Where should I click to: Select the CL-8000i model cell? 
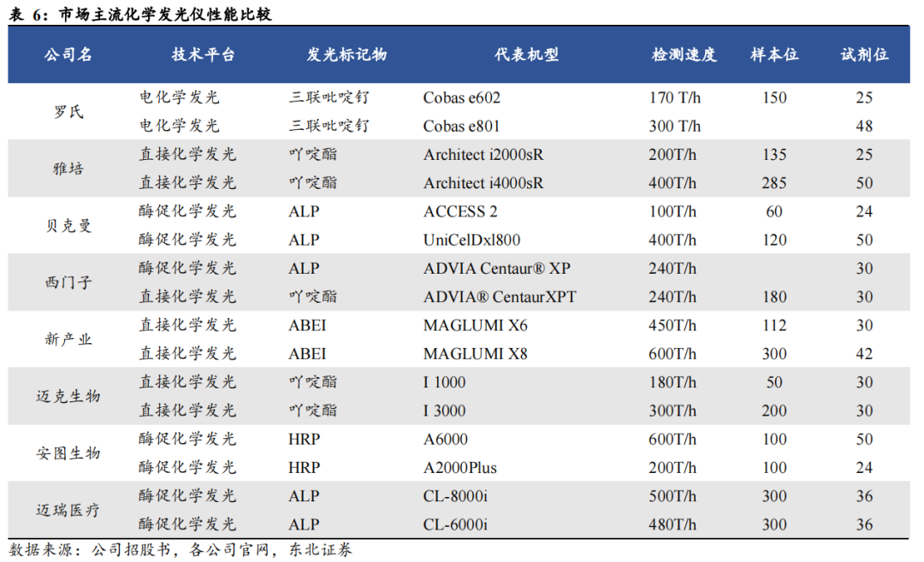455,496
